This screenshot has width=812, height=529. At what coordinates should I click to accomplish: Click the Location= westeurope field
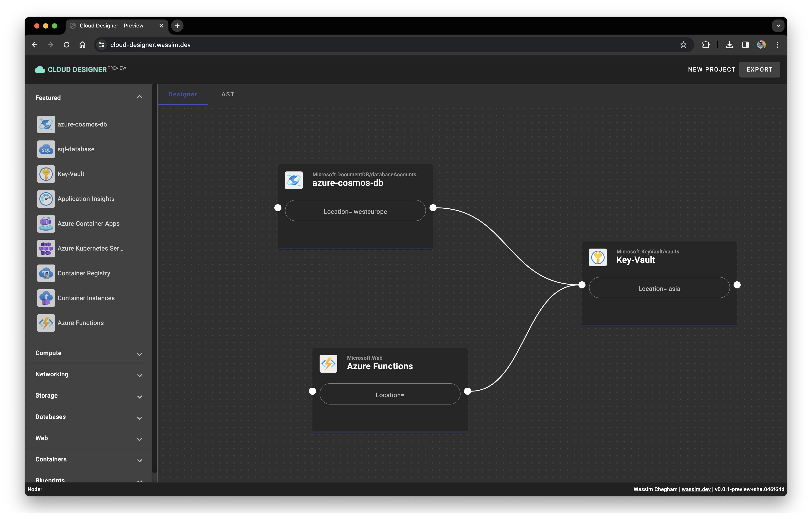[x=355, y=211]
